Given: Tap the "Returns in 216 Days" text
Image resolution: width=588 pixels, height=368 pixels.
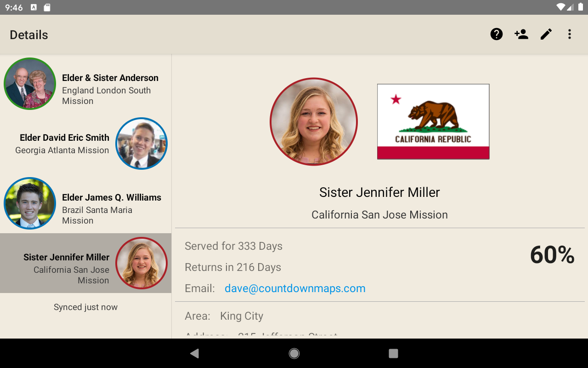Looking at the screenshot, I should 233,267.
